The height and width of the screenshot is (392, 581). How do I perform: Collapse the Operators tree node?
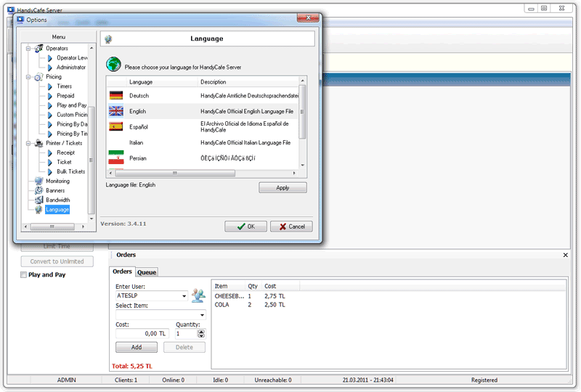pos(28,49)
